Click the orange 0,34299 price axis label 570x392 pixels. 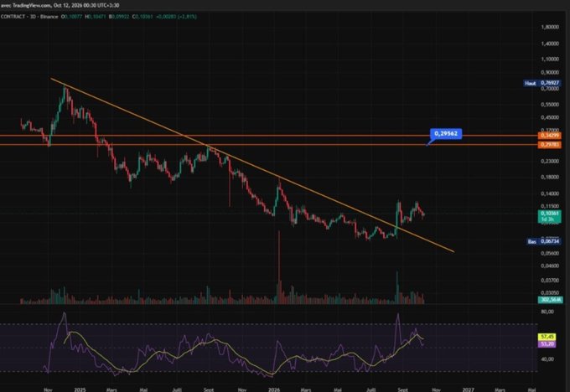tap(550, 136)
